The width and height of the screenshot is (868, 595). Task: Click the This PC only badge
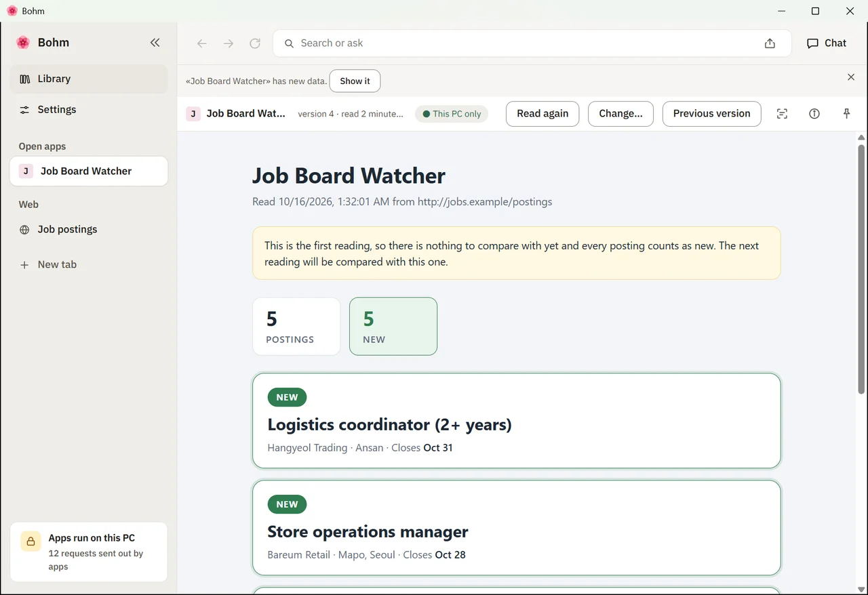pyautogui.click(x=452, y=114)
